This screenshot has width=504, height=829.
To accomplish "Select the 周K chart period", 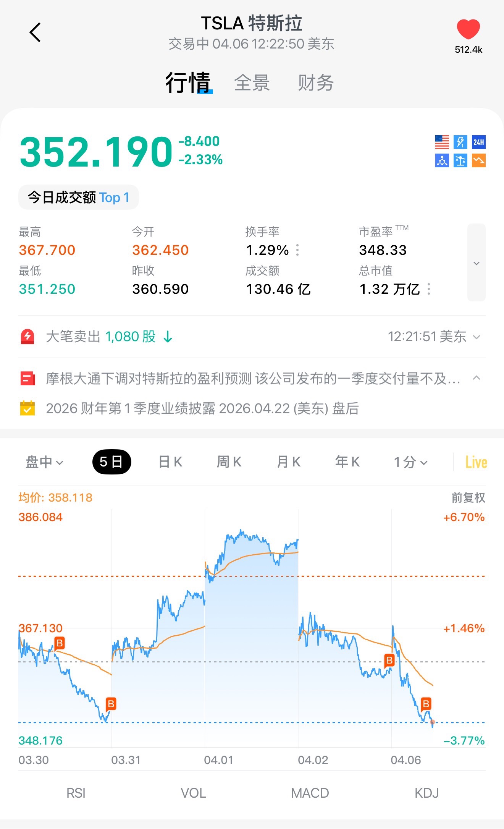I will [229, 462].
